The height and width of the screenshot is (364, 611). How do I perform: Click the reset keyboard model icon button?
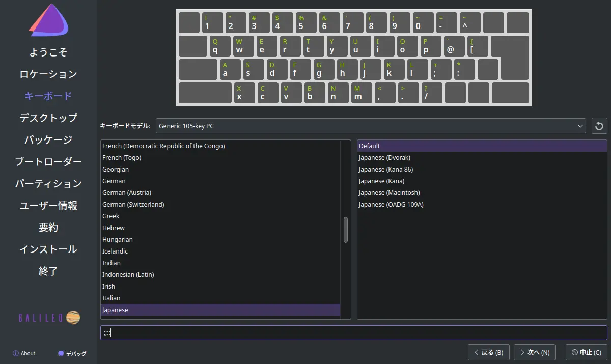pyautogui.click(x=599, y=126)
